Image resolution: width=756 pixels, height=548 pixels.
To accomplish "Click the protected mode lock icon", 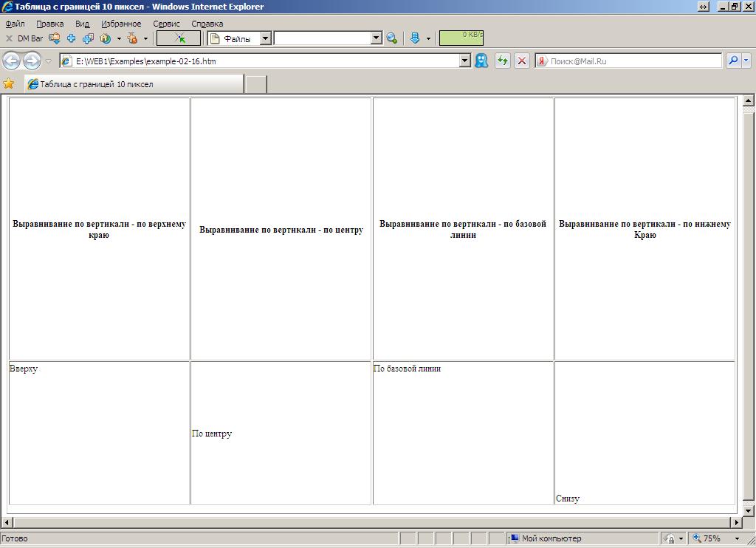I will pyautogui.click(x=669, y=538).
